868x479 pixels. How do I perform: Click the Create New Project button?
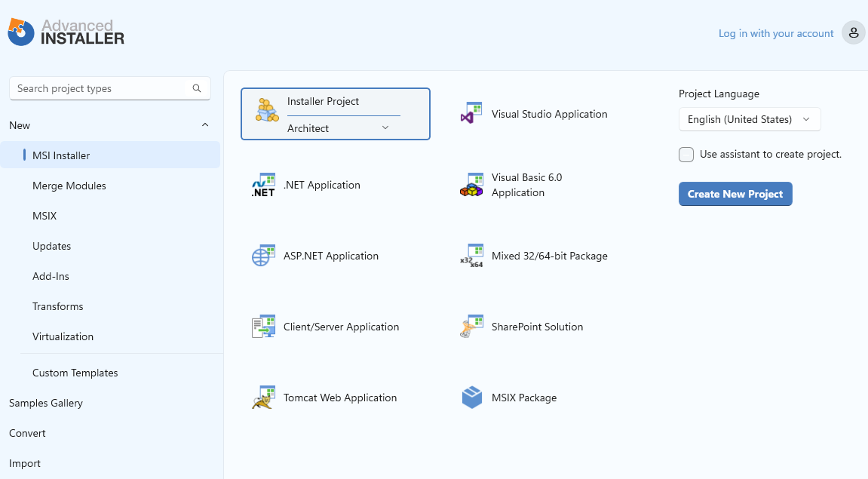(735, 194)
